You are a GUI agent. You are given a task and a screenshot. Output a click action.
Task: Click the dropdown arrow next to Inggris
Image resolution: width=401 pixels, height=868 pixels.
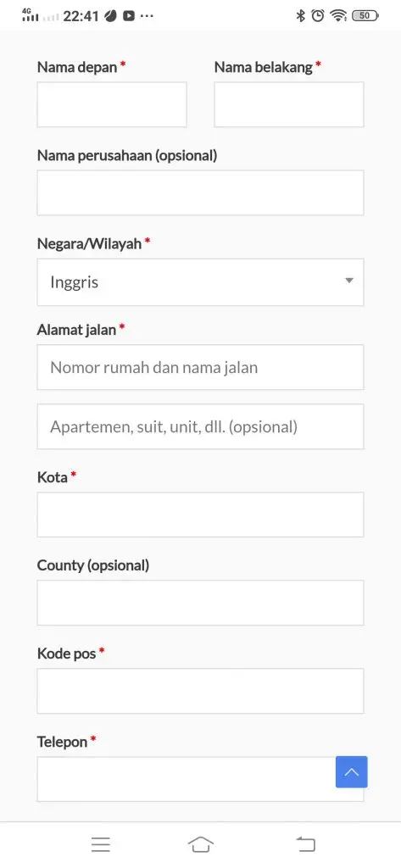(x=349, y=281)
